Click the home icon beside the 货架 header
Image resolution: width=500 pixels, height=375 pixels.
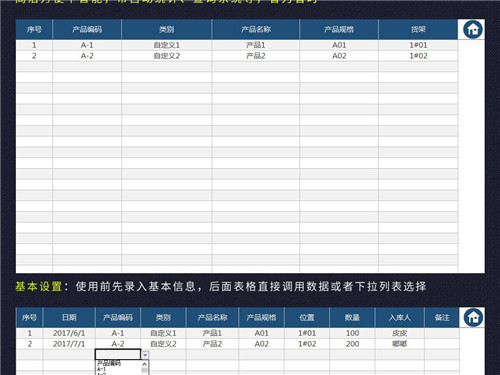pyautogui.click(x=473, y=30)
